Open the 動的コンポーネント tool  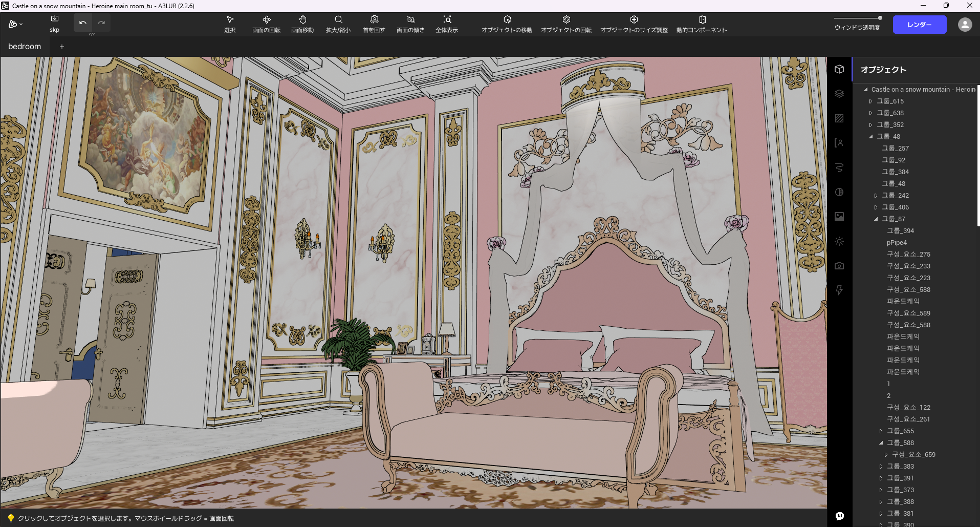click(x=702, y=24)
